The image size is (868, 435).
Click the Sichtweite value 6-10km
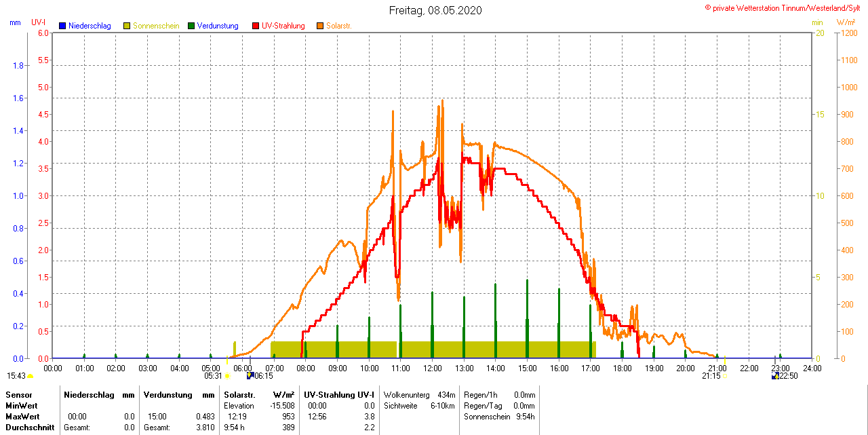coord(443,406)
